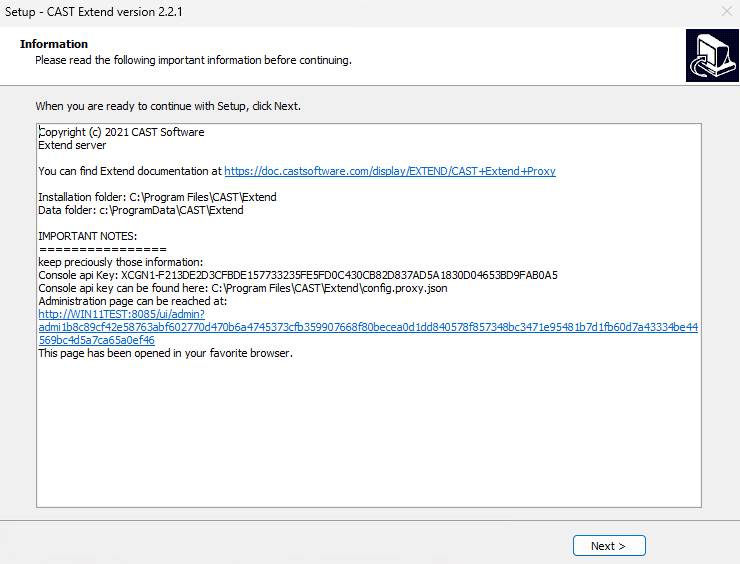Click the Copyright 2021 CAST Software line
The height and width of the screenshot is (564, 740).
click(x=121, y=132)
